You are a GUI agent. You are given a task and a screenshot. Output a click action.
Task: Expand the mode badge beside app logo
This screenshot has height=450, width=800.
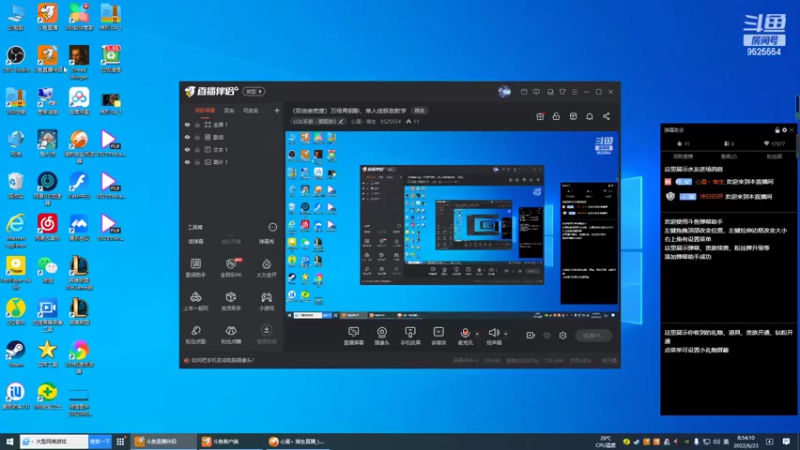point(254,91)
